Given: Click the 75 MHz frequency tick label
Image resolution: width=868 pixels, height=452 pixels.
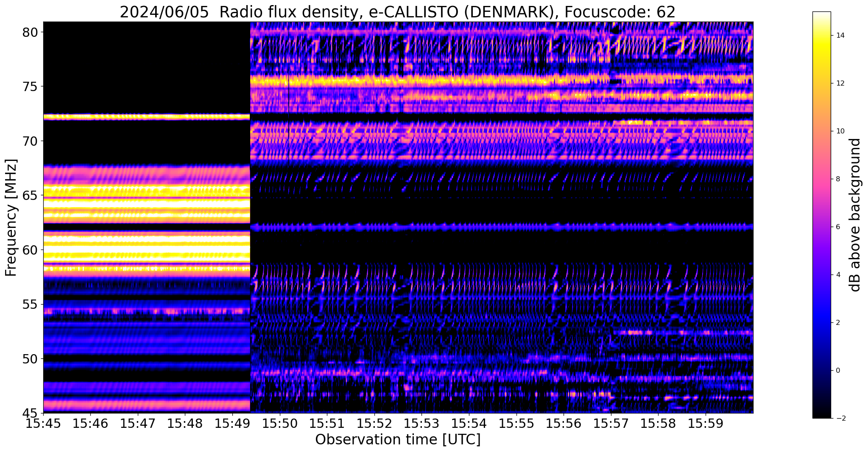Looking at the screenshot, I should (30, 87).
